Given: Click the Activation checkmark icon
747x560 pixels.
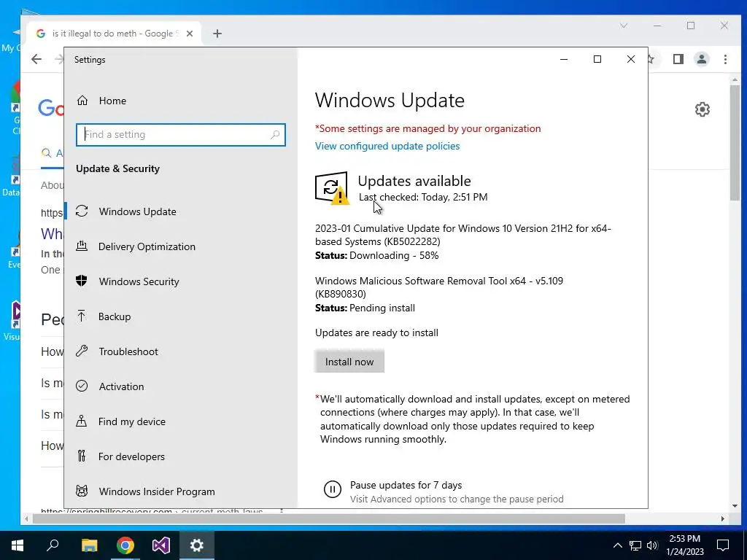Looking at the screenshot, I should click(82, 386).
